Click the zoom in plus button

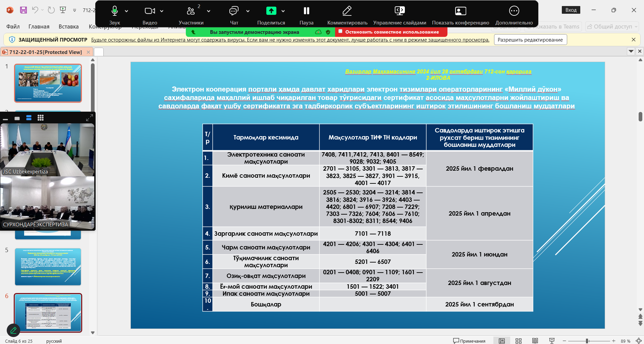click(x=613, y=341)
